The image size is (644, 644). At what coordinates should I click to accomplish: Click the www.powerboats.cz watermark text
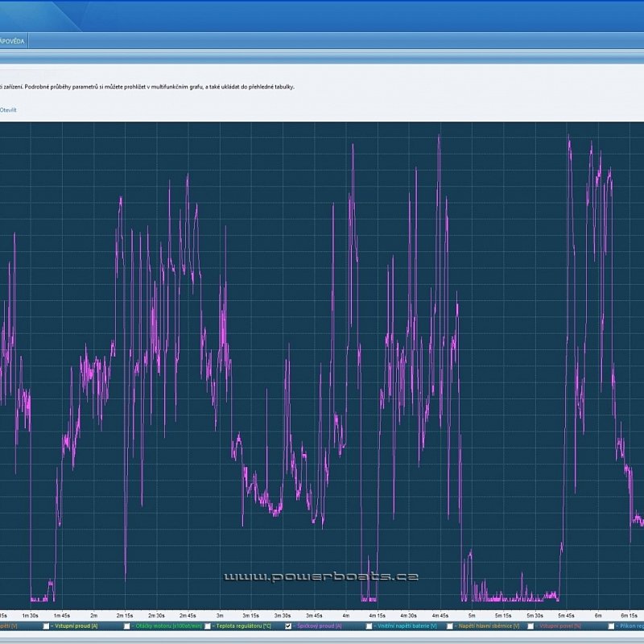320,576
